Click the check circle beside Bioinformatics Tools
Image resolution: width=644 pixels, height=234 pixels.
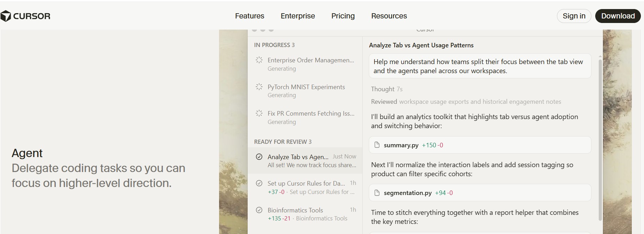coord(259,210)
